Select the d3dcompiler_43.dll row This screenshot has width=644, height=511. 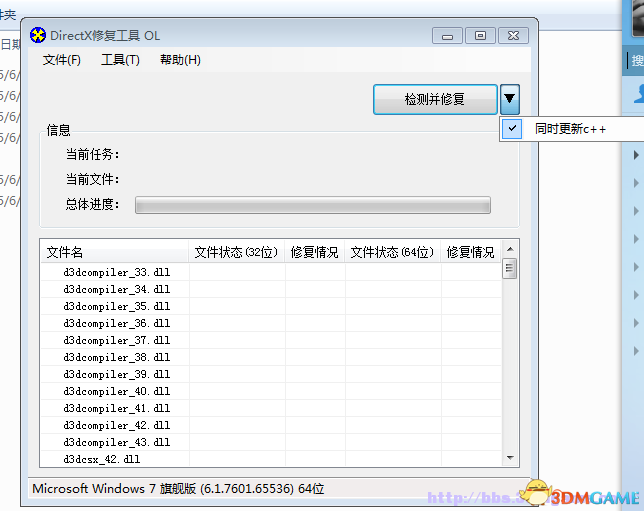[271, 442]
